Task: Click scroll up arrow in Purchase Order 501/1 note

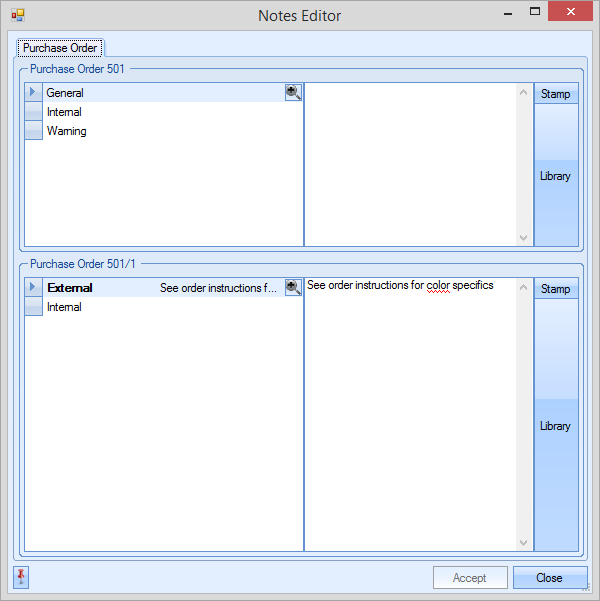Action: pyautogui.click(x=524, y=287)
